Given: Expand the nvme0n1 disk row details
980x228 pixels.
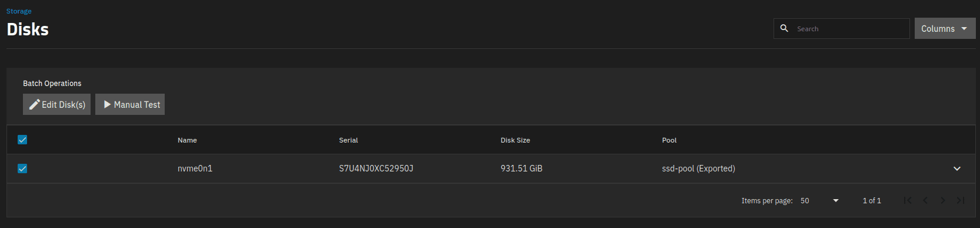Looking at the screenshot, I should pos(957,168).
